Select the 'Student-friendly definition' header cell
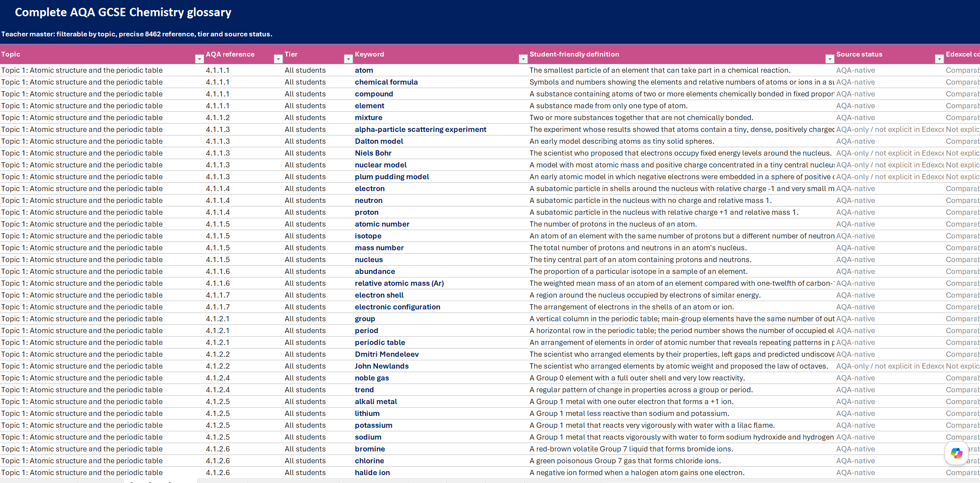980x483 pixels. (681, 54)
